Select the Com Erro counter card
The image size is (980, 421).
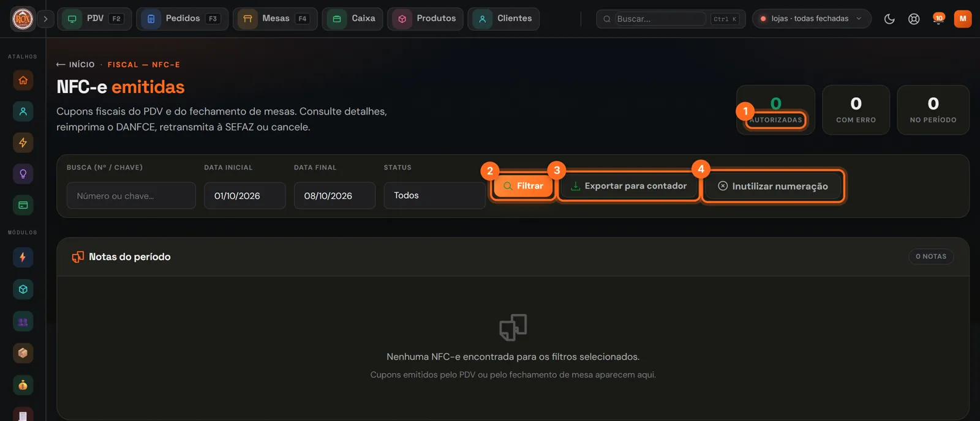856,110
